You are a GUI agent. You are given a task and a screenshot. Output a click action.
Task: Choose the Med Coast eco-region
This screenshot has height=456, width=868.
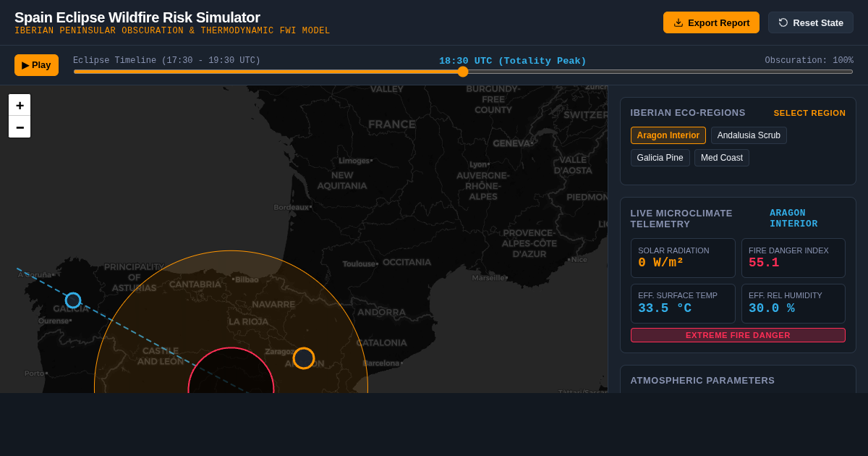coord(721,158)
